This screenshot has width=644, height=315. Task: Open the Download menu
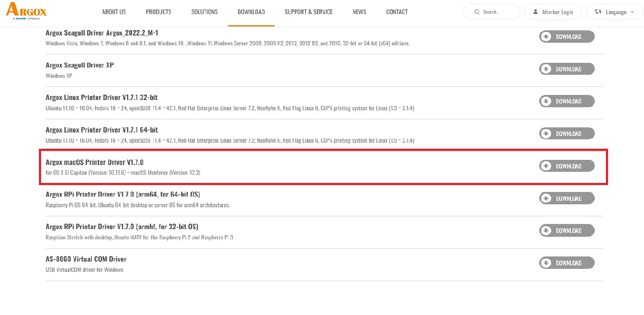[251, 12]
